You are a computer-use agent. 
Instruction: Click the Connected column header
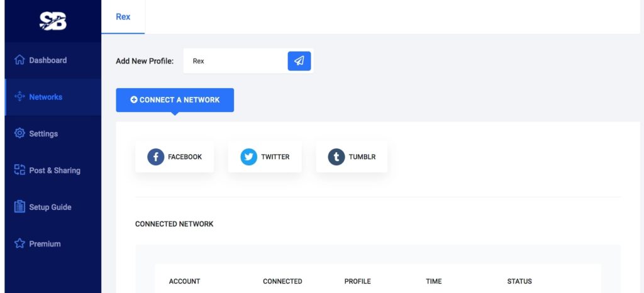tap(282, 282)
